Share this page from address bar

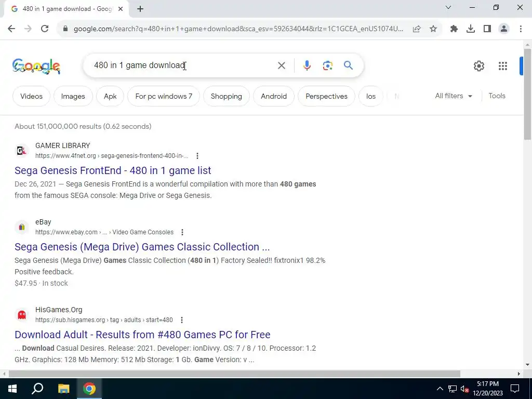tap(417, 29)
